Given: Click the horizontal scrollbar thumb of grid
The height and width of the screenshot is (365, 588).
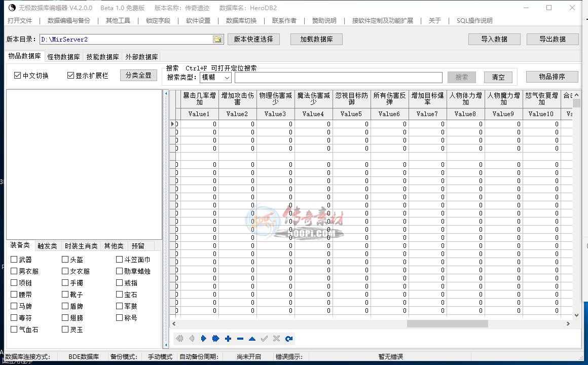Looking at the screenshot, I should coord(448,323).
